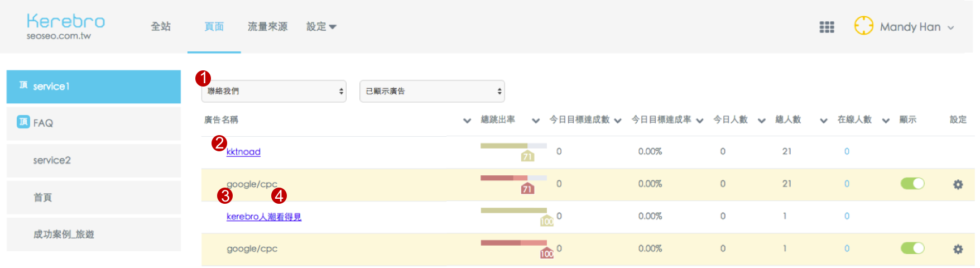
Task: Expand the 設定 menu in top navigation
Action: 321,27
